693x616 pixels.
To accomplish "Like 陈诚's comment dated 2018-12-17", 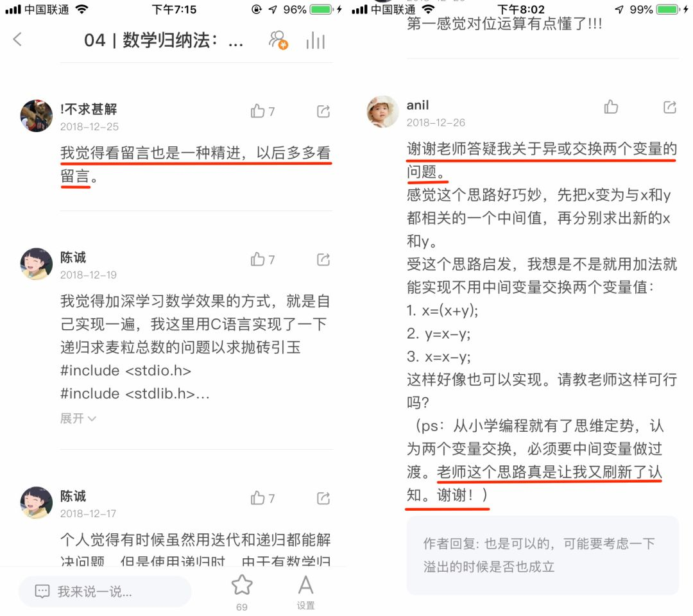I will [262, 498].
